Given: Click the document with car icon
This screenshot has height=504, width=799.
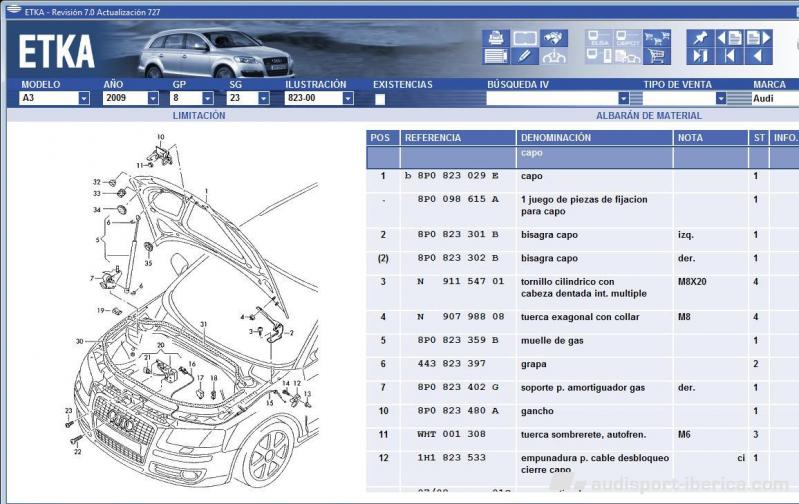Looking at the screenshot, I should pos(628,56).
